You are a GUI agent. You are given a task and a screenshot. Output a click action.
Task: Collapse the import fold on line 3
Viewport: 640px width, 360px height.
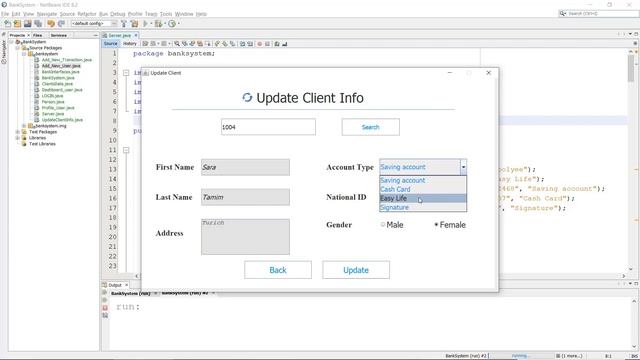(x=126, y=73)
